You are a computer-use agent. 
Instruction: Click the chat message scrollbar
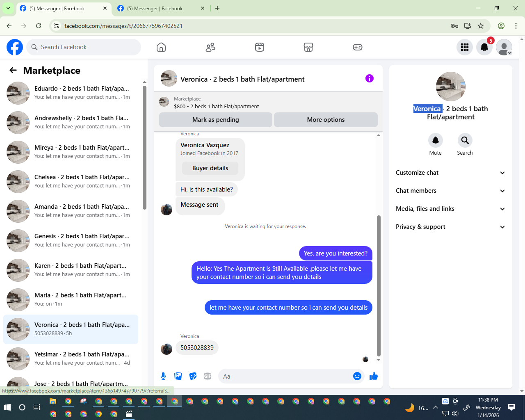tap(379, 286)
